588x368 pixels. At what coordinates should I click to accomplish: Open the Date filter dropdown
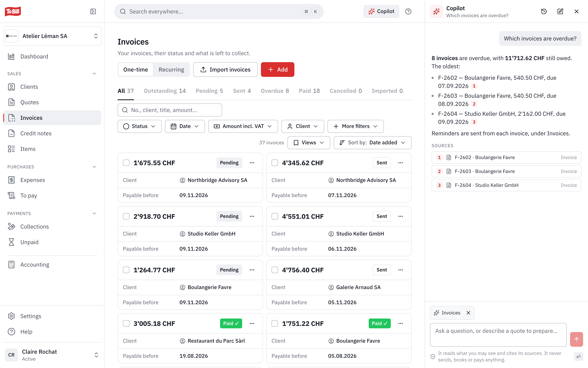tap(185, 126)
